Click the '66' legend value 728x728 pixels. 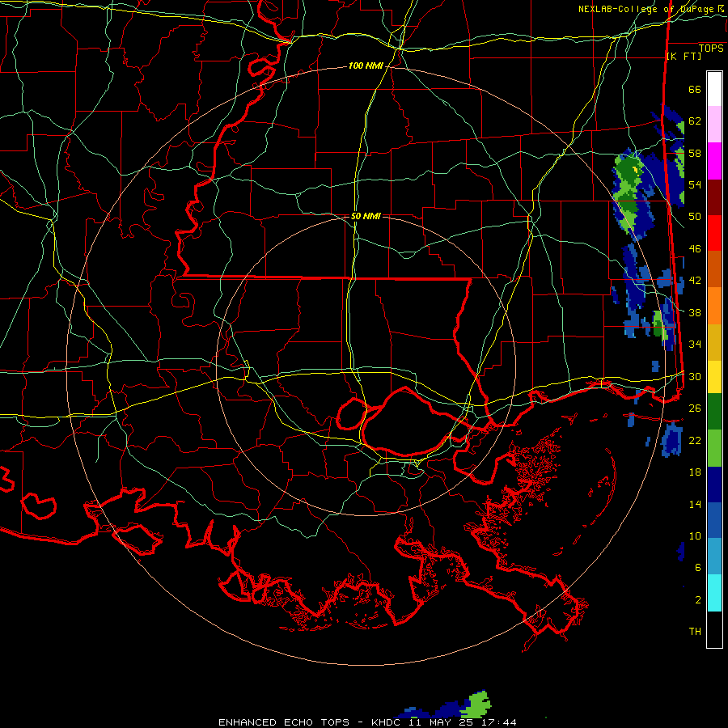[x=695, y=89]
